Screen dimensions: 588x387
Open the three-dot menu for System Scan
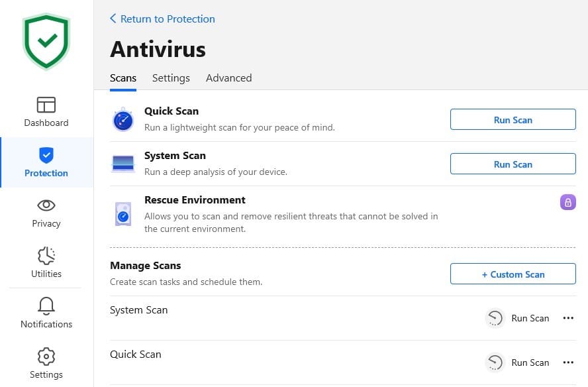coord(568,318)
